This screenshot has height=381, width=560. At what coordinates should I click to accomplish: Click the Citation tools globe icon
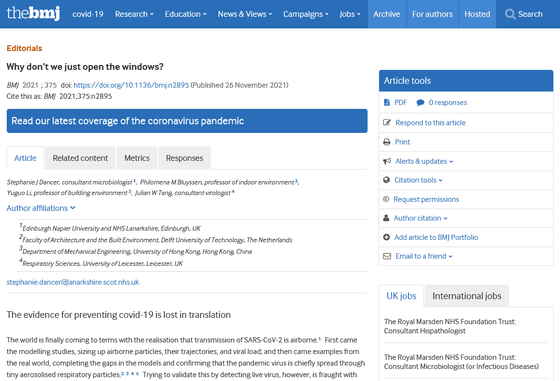(386, 180)
